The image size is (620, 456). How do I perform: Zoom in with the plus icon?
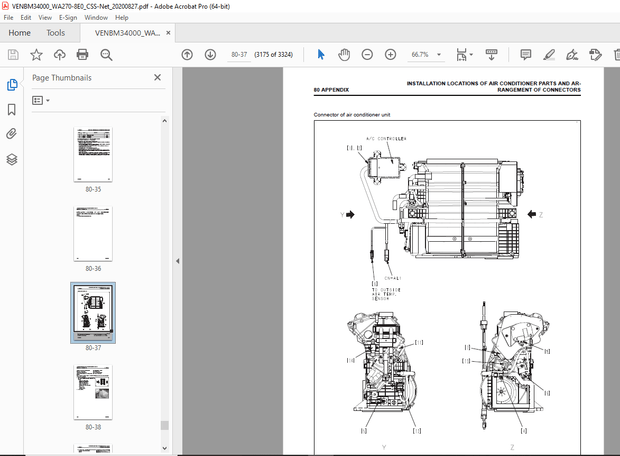coord(391,55)
